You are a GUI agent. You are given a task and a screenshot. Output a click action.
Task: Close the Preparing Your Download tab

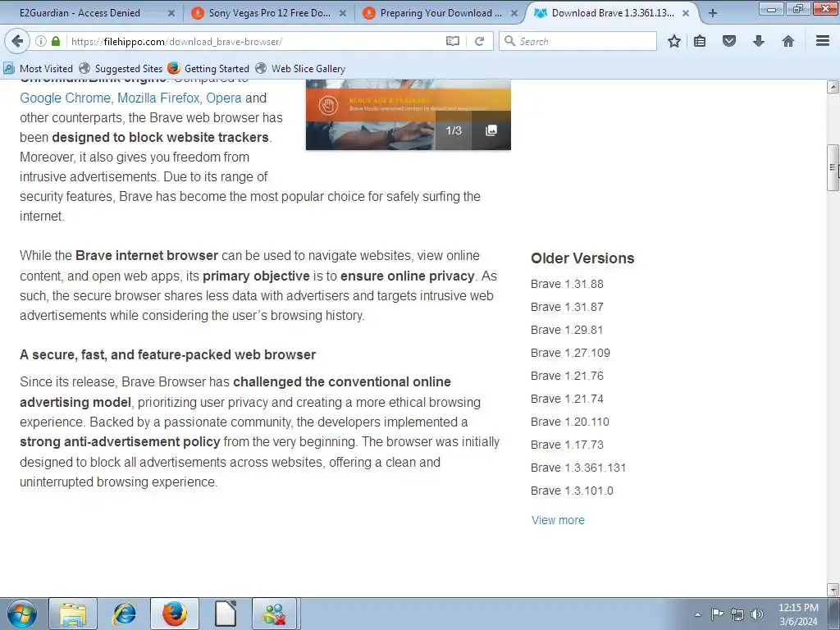(x=514, y=13)
